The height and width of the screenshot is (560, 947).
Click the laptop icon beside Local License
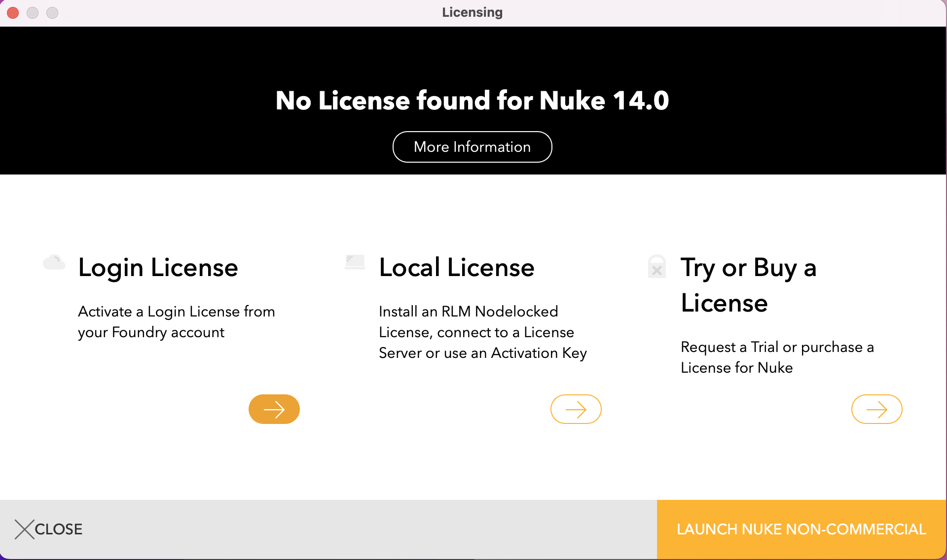355,263
